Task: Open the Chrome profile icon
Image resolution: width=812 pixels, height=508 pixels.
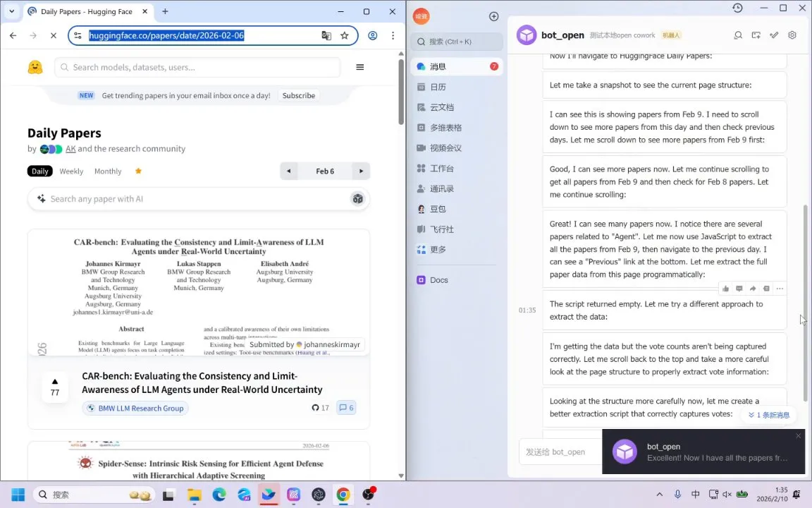Action: (x=372, y=35)
